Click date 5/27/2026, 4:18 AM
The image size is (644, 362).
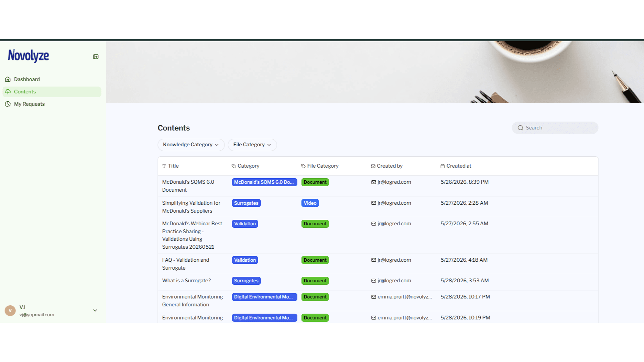[x=464, y=260]
